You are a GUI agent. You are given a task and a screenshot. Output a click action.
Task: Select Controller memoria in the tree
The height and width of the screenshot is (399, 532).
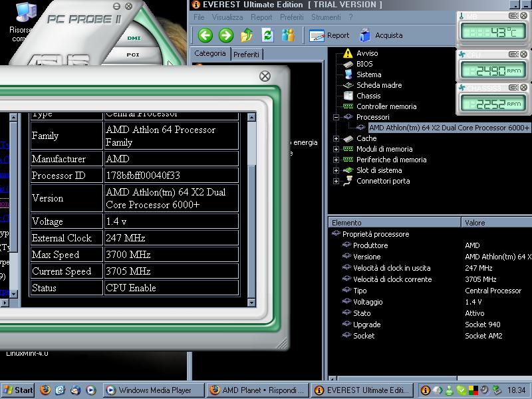(386, 106)
